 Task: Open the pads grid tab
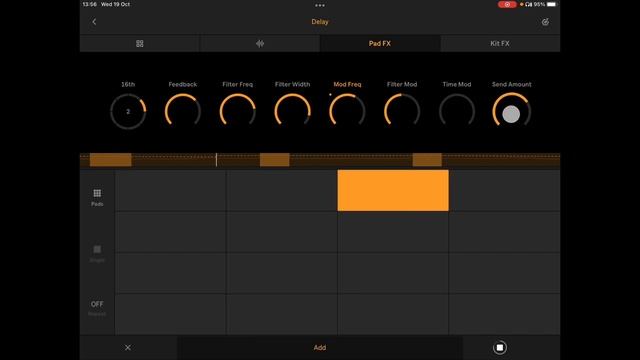(140, 43)
